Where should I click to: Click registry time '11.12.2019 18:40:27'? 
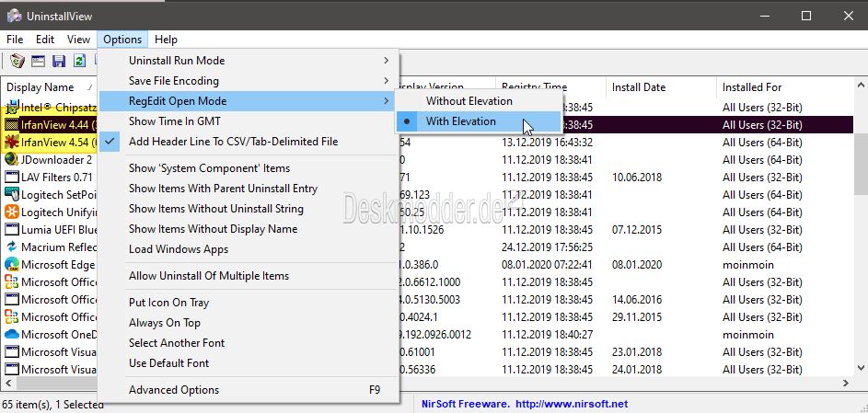coord(547,335)
